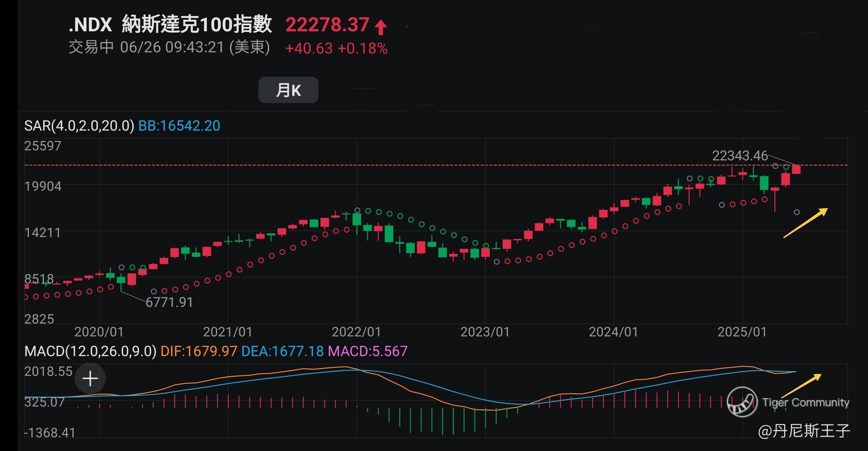Click the .NDX ticker symbol
The height and width of the screenshot is (451, 868).
[x=90, y=25]
